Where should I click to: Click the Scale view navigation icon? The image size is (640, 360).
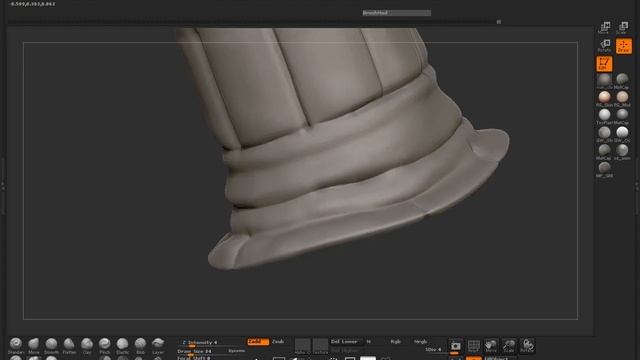click(x=509, y=346)
